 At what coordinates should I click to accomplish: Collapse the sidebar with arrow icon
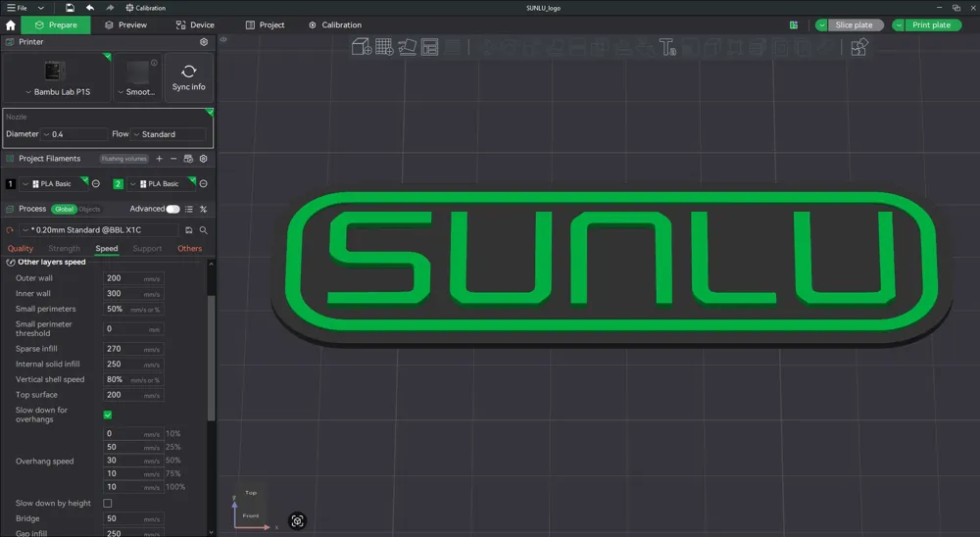coord(223,39)
